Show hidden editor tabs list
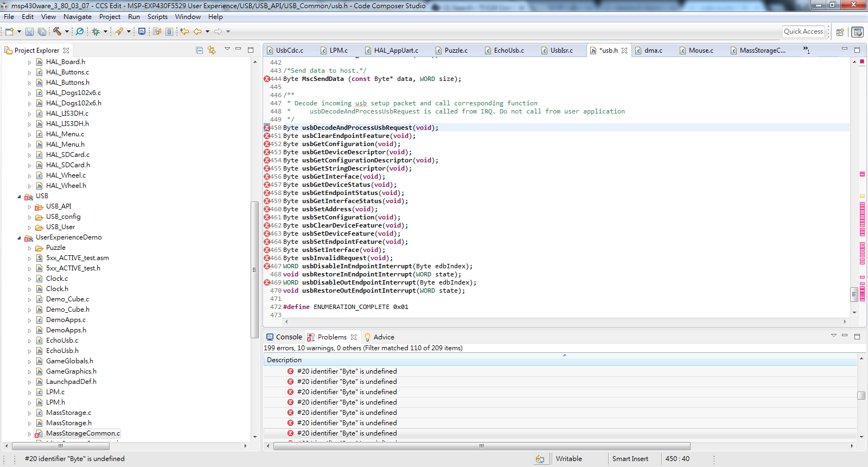 (806, 50)
